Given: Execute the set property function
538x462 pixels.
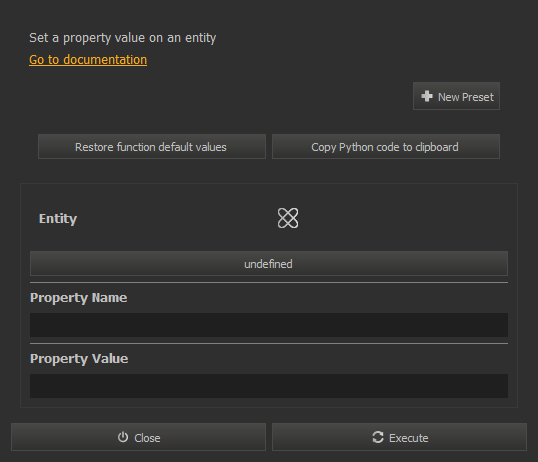Looking at the screenshot, I should (x=399, y=437).
